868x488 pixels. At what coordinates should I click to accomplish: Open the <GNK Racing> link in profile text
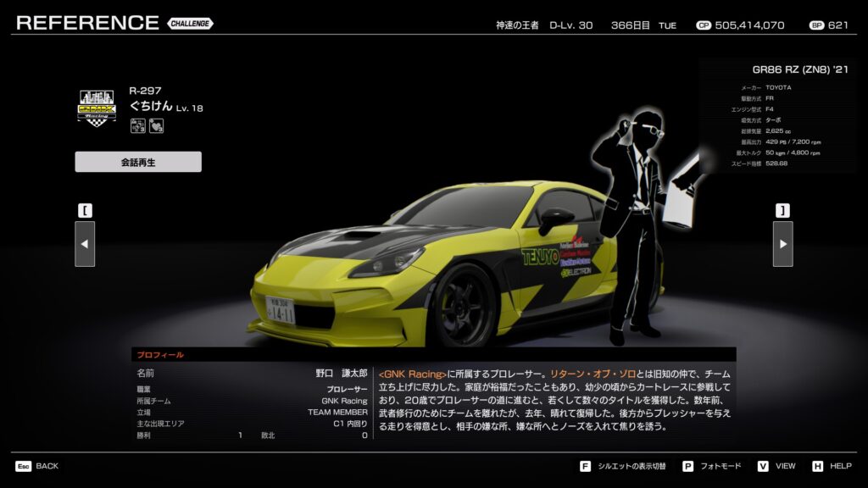pyautogui.click(x=412, y=374)
